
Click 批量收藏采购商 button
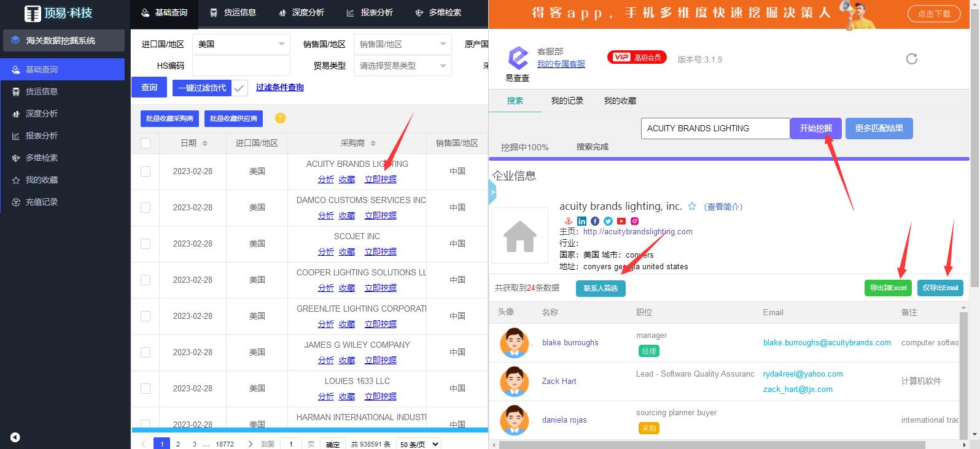(169, 118)
